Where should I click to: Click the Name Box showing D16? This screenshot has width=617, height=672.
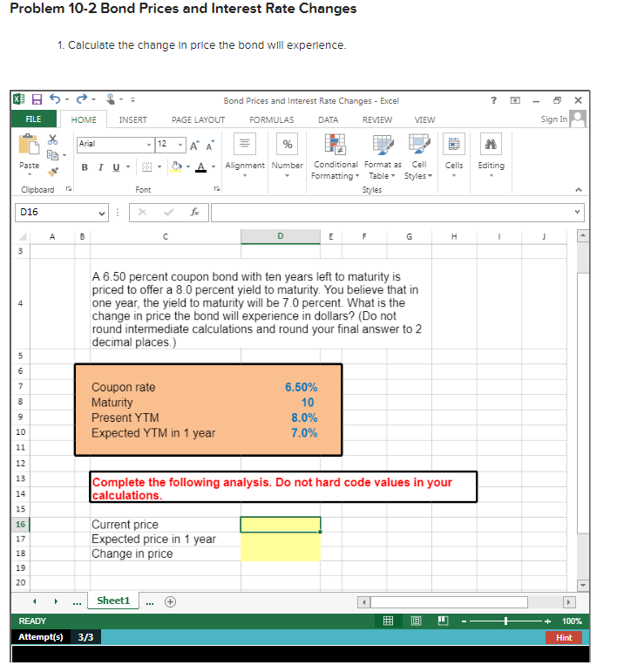[x=61, y=213]
